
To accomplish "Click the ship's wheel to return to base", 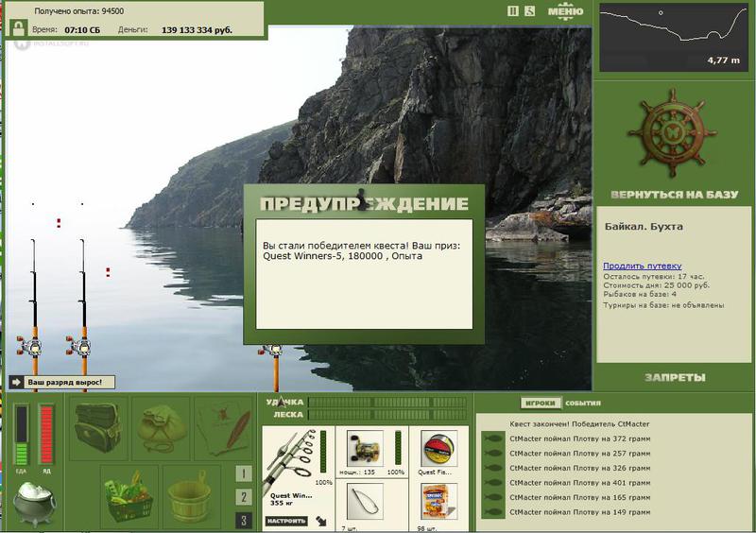I will [672, 132].
